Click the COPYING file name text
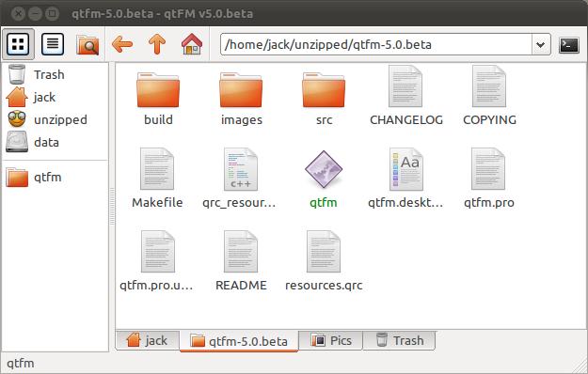The width and height of the screenshot is (588, 374). [x=489, y=119]
